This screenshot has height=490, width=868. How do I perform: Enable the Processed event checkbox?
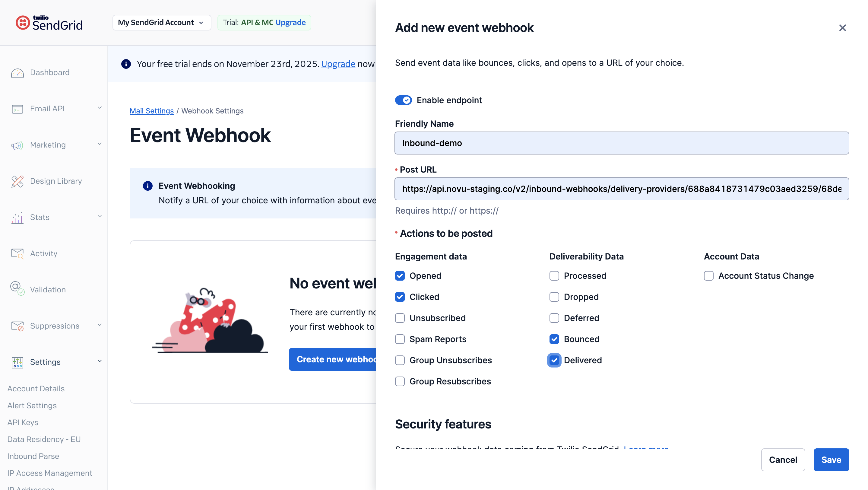tap(554, 276)
